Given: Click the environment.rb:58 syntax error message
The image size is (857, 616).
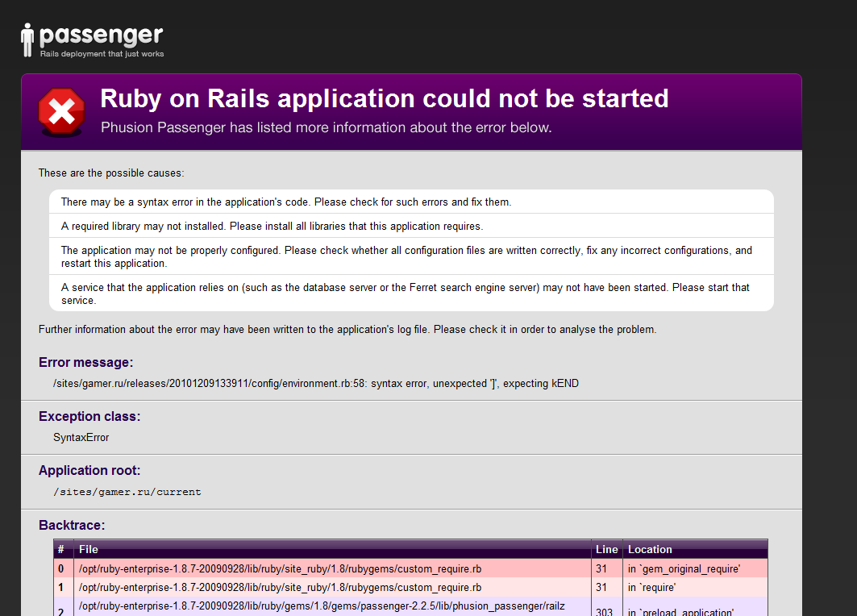Looking at the screenshot, I should 316,383.
